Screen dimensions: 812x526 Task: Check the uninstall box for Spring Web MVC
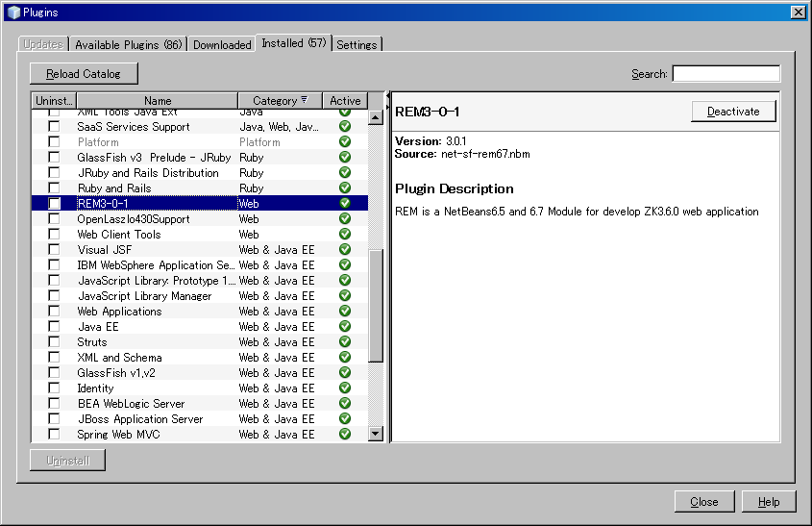pyautogui.click(x=54, y=435)
